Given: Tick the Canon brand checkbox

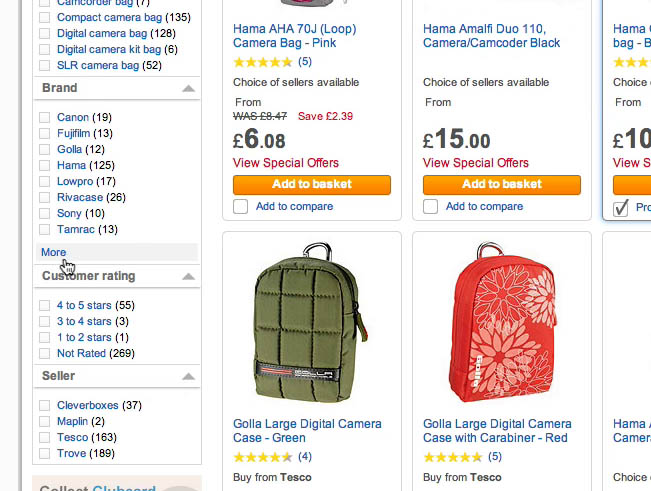Looking at the screenshot, I should tap(44, 118).
